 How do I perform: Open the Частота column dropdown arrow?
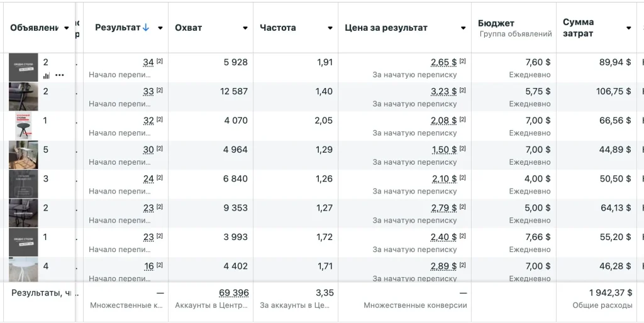tap(330, 28)
